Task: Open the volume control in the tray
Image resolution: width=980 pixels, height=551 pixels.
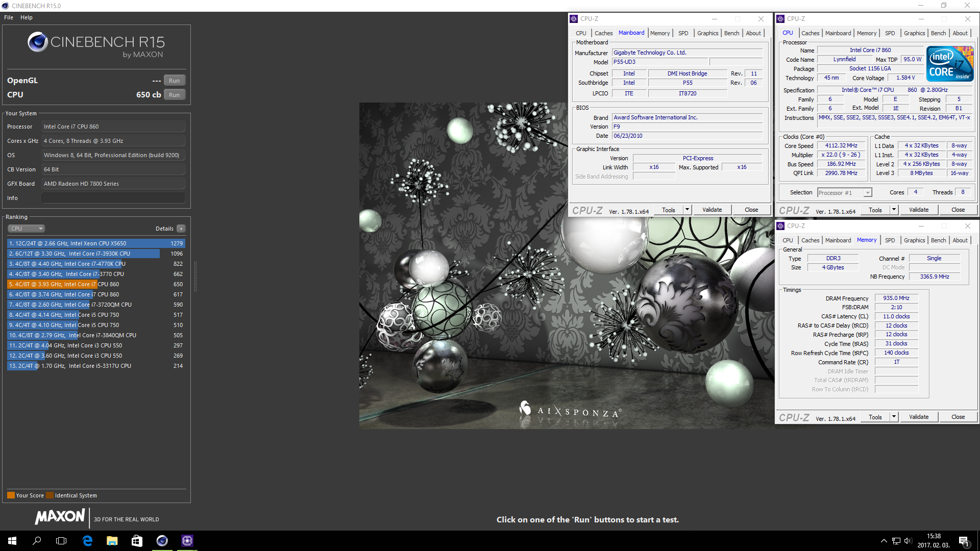Action: pyautogui.click(x=908, y=541)
